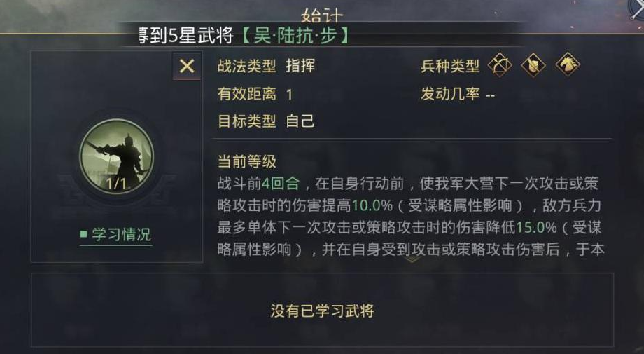This screenshot has width=644, height=354.
Task: Tap the top-right corner round icon
Action: tap(636, 8)
